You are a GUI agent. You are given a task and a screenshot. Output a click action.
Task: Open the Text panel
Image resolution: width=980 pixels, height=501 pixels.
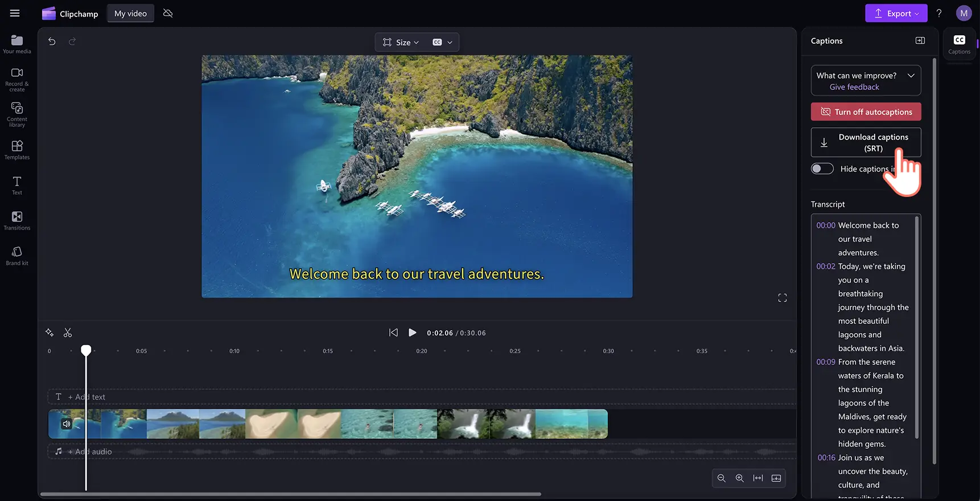(x=17, y=186)
